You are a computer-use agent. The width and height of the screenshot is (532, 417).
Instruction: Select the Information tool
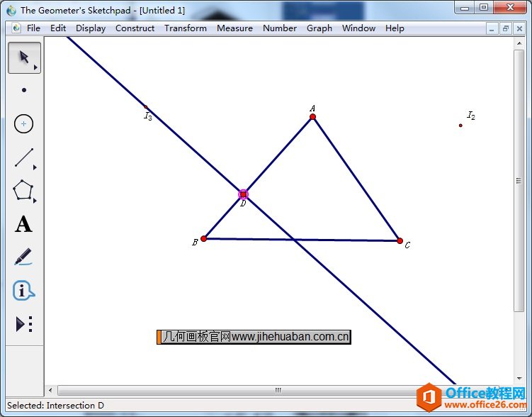(x=24, y=291)
